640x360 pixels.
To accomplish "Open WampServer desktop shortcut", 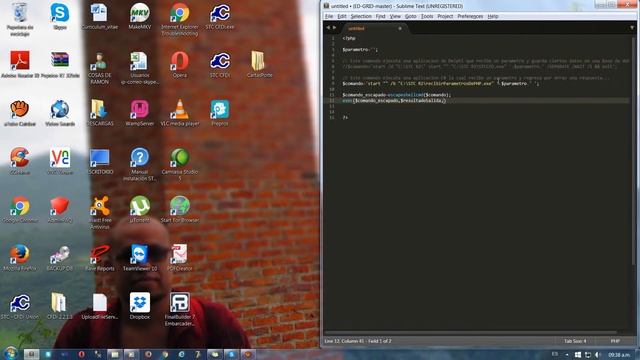I will pos(140,113).
